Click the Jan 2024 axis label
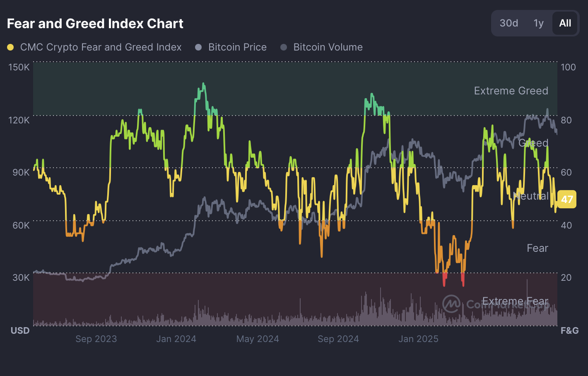Viewport: 588px width, 376px height. (176, 339)
